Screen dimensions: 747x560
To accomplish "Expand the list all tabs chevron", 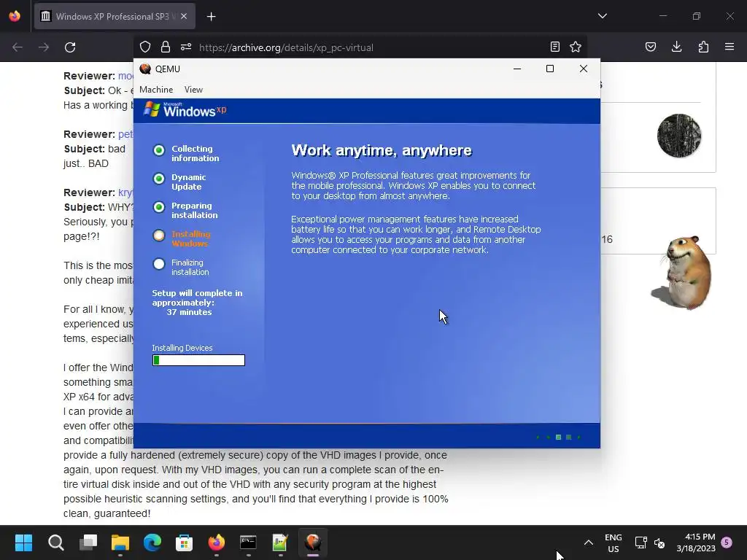I will point(602,16).
